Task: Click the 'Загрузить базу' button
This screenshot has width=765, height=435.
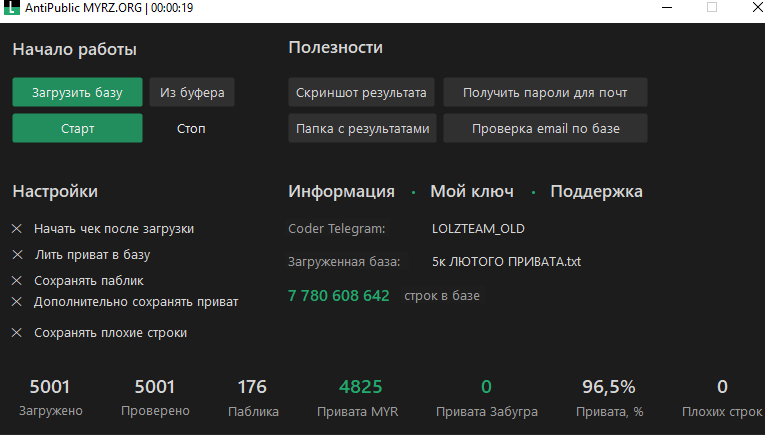Action: 78,92
